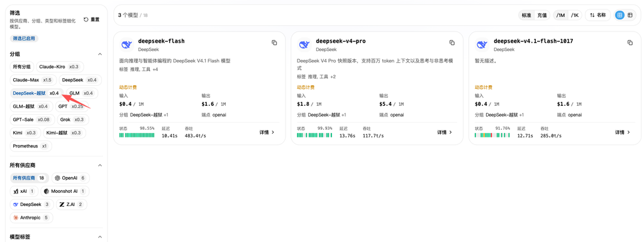Copy the deepseek-flash model name
The image size is (644, 242).
[x=274, y=43]
